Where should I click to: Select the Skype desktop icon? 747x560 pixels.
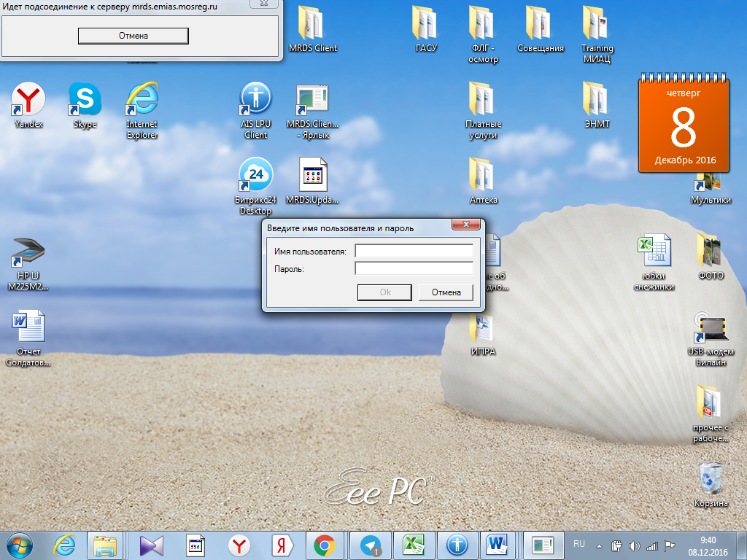[x=85, y=105]
